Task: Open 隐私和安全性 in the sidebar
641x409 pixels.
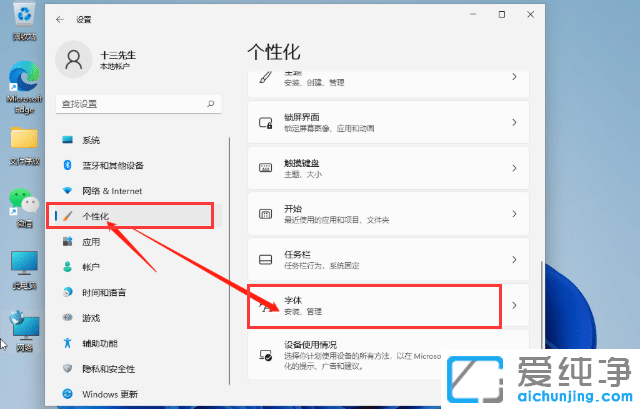Action: [x=139, y=368]
